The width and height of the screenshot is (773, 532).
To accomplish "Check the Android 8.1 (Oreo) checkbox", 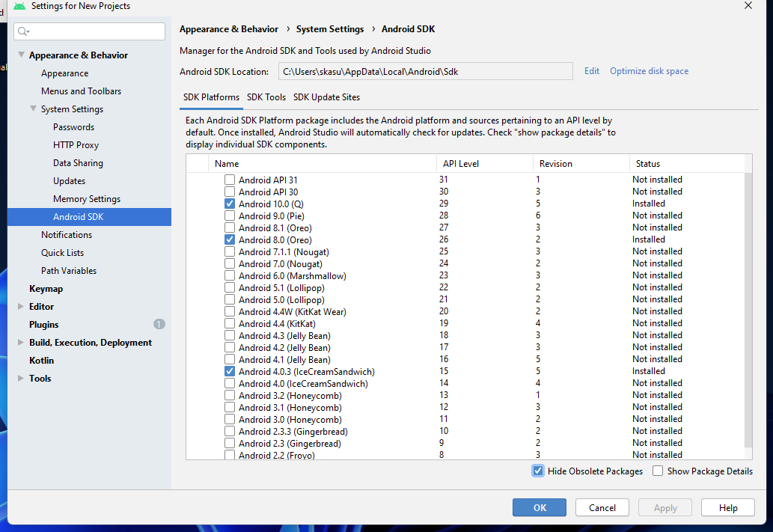I will coord(230,227).
